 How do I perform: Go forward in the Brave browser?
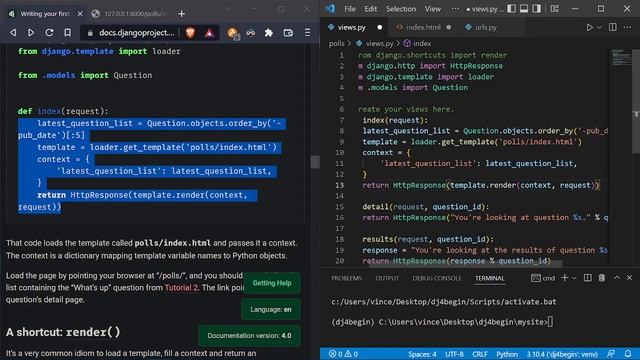click(x=31, y=33)
